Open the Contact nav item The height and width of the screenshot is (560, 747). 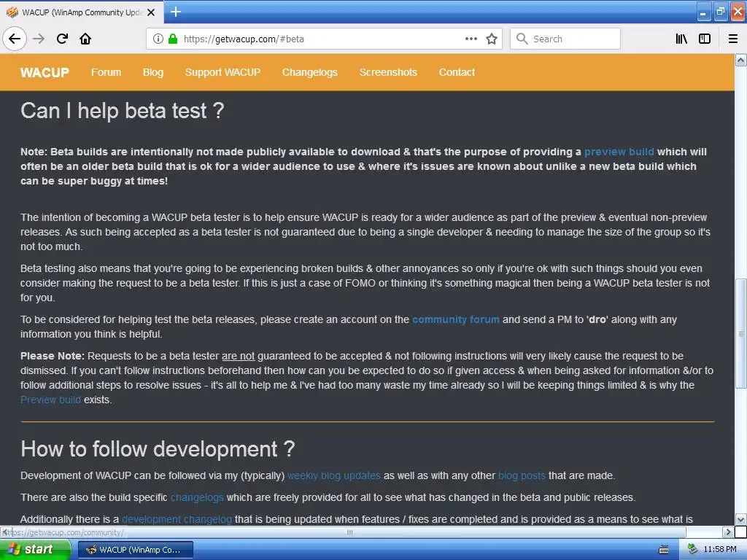pos(457,72)
